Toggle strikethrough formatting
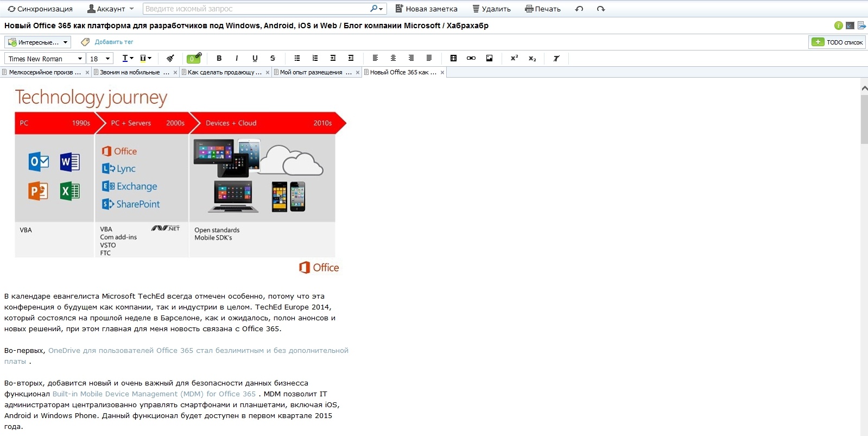The image size is (868, 436). 273,58
